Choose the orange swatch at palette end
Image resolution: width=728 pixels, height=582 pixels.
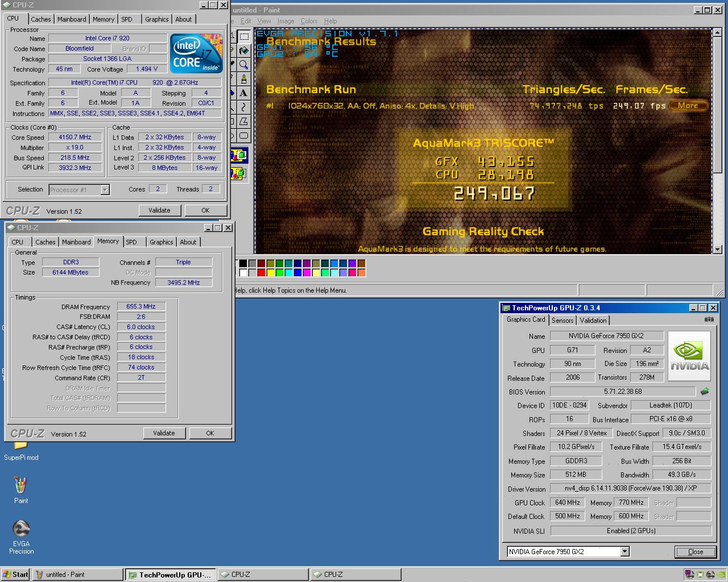pyautogui.click(x=361, y=273)
